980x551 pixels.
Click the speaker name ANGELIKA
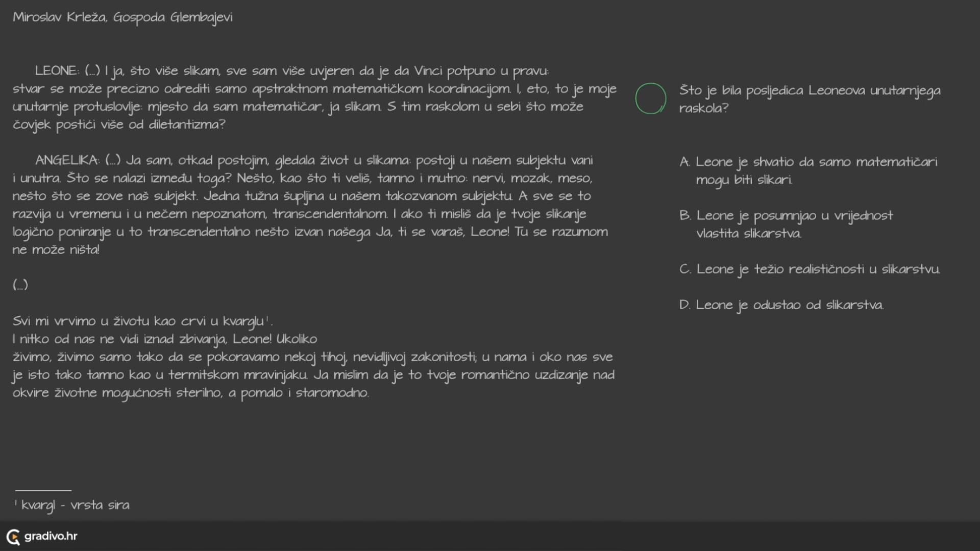coord(67,160)
